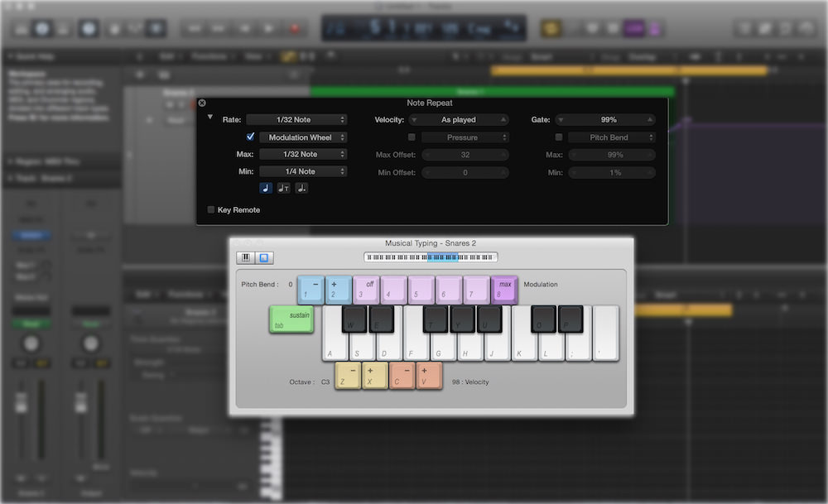Increase velocity with key V
The width and height of the screenshot is (828, 504).
[429, 376]
